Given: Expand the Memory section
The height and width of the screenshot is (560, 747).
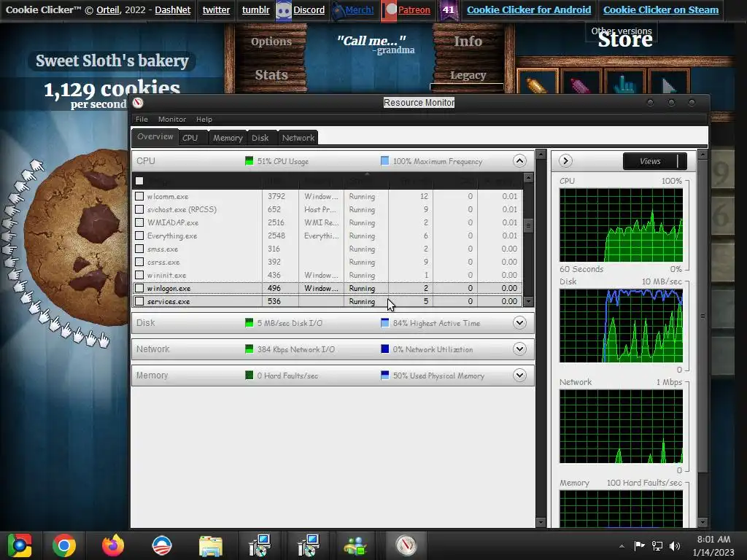Looking at the screenshot, I should click(x=519, y=376).
